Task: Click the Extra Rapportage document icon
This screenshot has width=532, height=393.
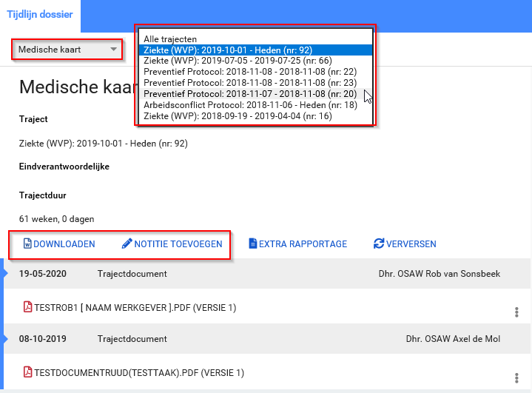Action: (x=252, y=243)
